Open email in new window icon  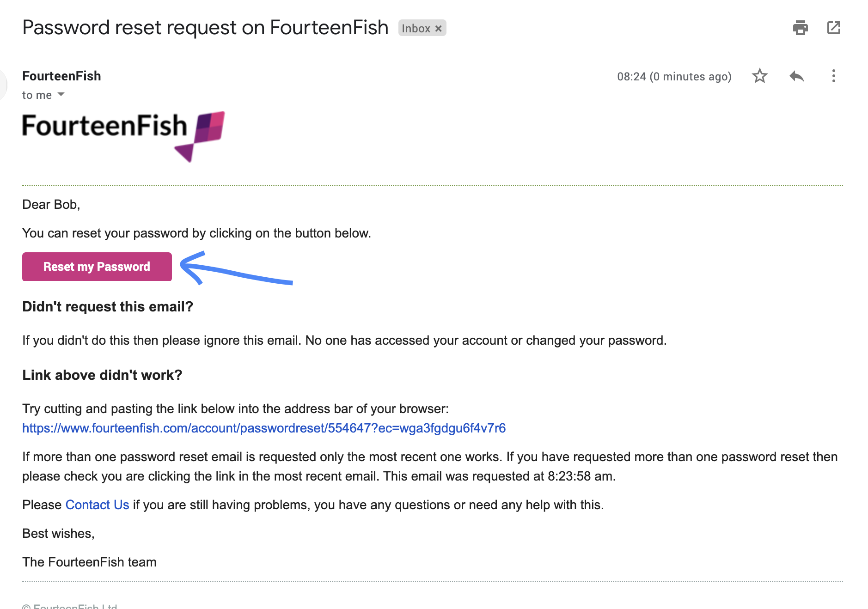833,28
